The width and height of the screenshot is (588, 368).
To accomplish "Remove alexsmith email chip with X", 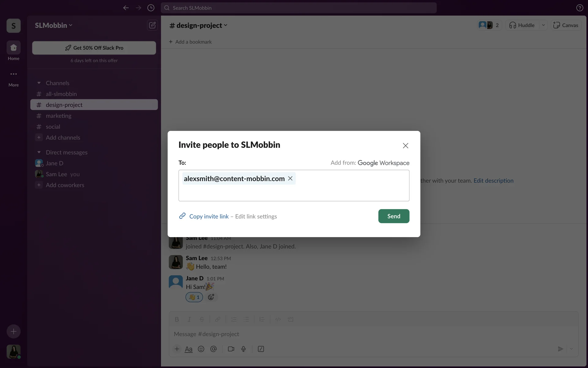I will 290,178.
